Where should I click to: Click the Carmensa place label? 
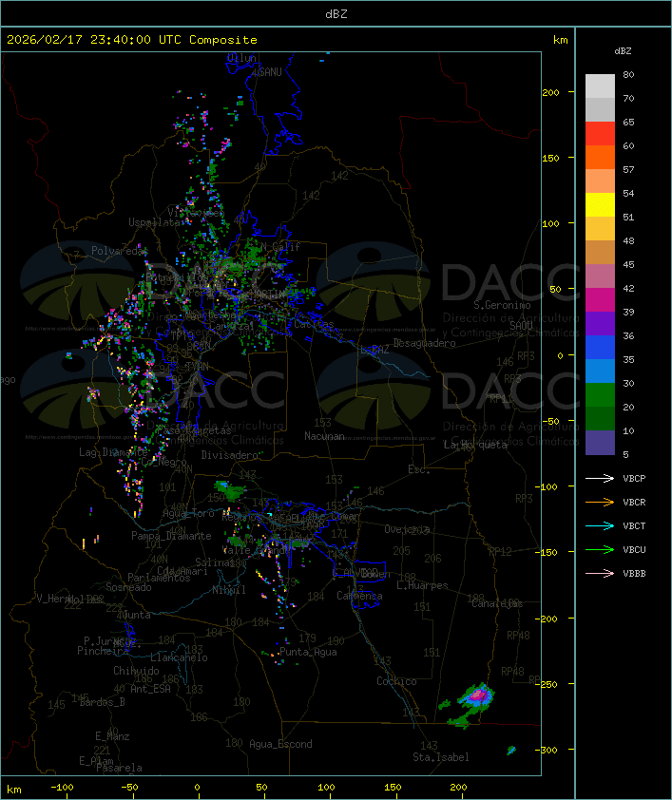359,596
